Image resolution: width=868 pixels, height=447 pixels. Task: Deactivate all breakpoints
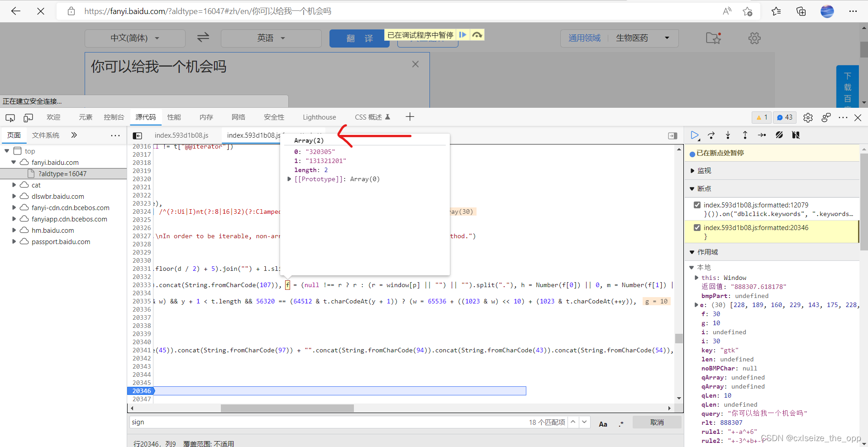[779, 135]
